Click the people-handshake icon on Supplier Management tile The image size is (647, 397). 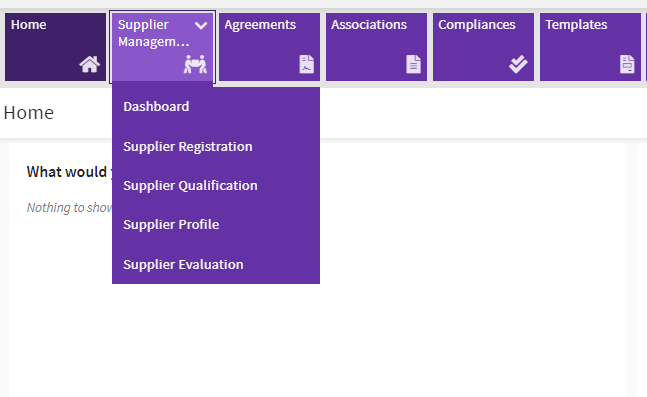pyautogui.click(x=195, y=64)
